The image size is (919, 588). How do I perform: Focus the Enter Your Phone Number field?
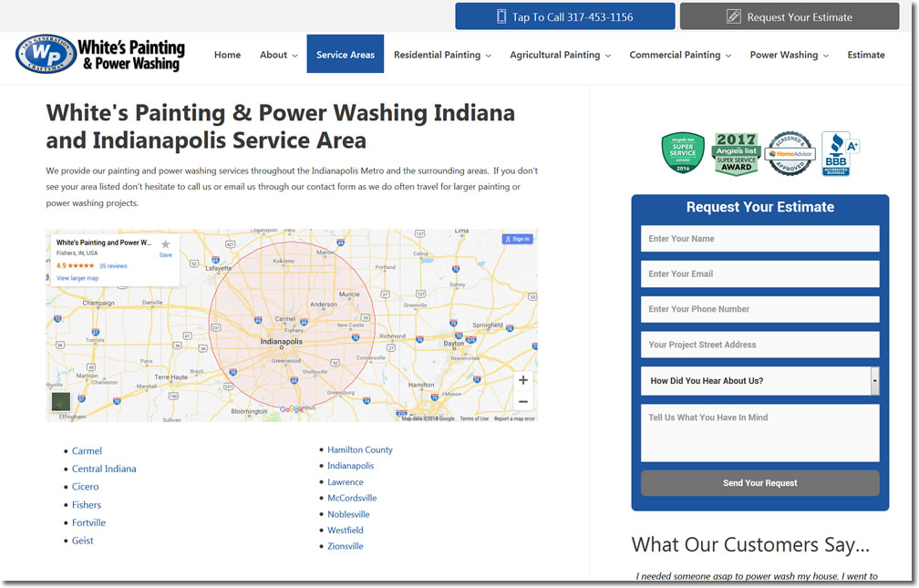(760, 309)
